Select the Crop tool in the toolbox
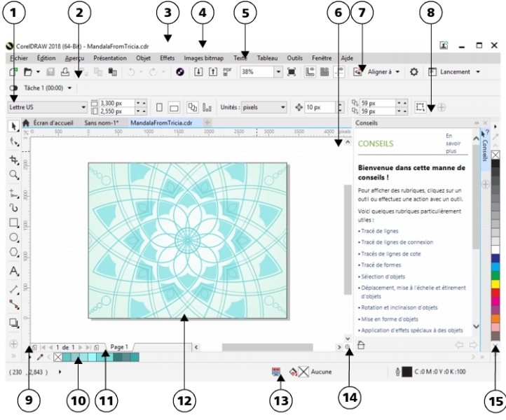Viewport: 506px width, 420px height. click(13, 160)
